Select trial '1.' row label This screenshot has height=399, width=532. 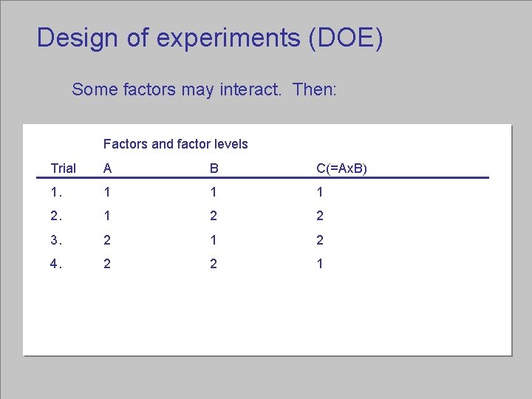coord(57,192)
